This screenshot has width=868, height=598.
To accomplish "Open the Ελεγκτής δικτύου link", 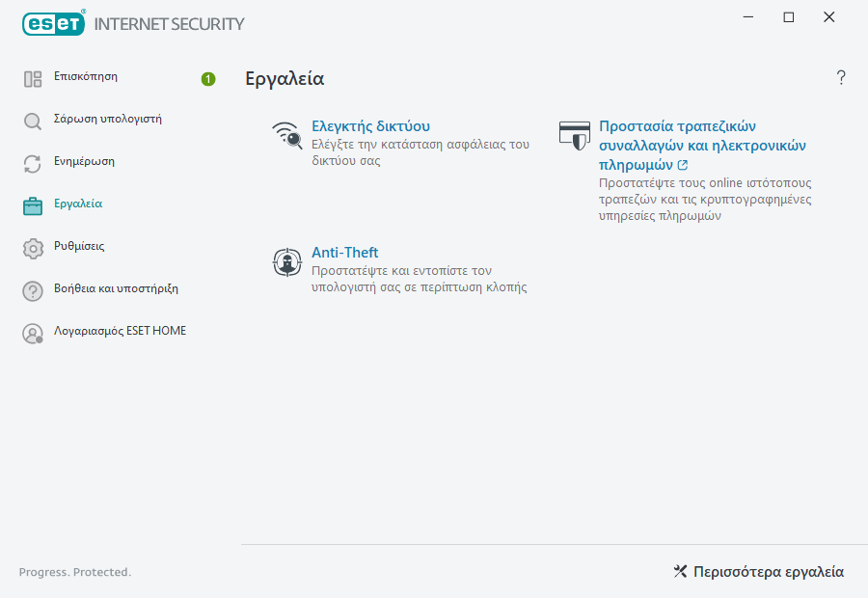I will 370,126.
